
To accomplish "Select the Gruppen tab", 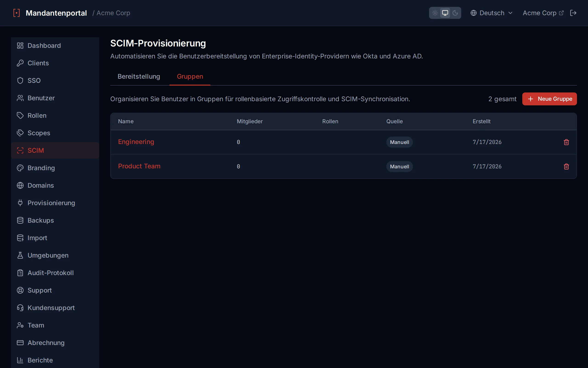I will [190, 76].
